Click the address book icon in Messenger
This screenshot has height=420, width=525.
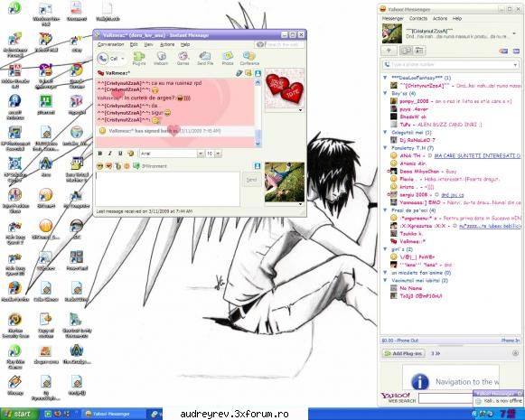pyautogui.click(x=419, y=51)
